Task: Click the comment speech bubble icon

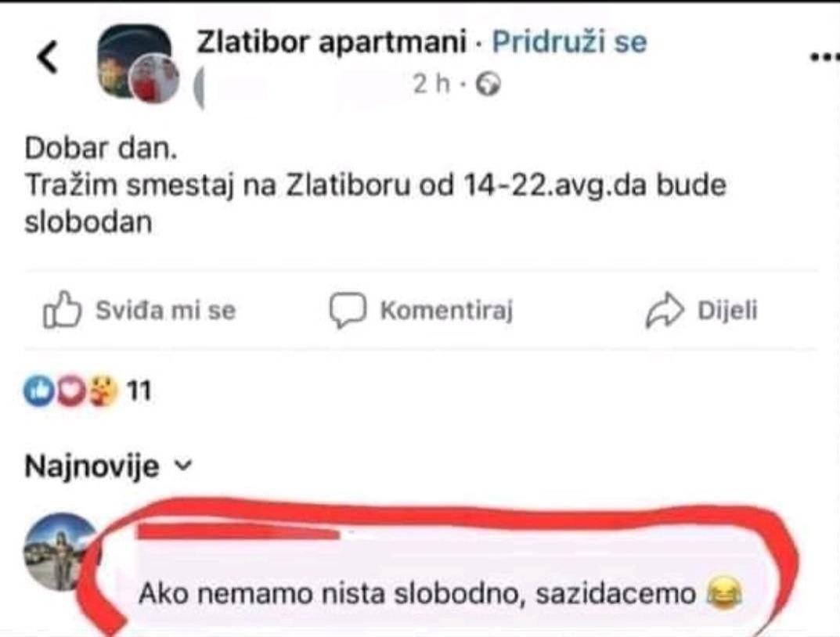Action: [348, 311]
